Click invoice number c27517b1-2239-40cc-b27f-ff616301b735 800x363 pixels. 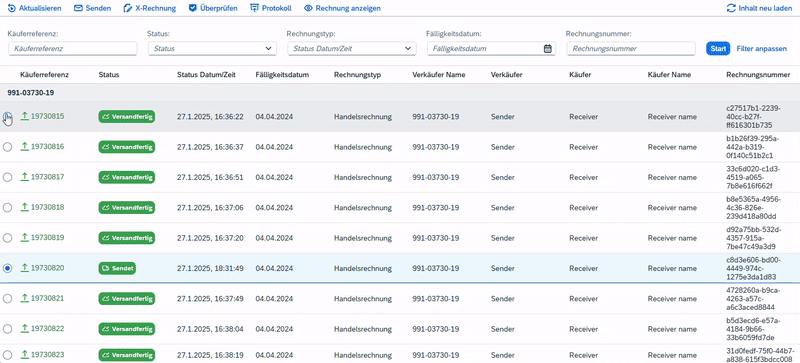753,117
